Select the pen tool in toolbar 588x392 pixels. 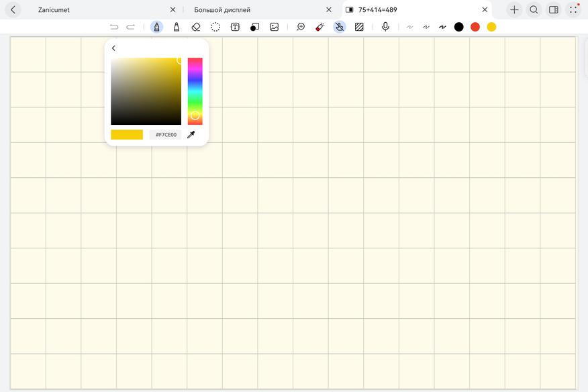[156, 27]
